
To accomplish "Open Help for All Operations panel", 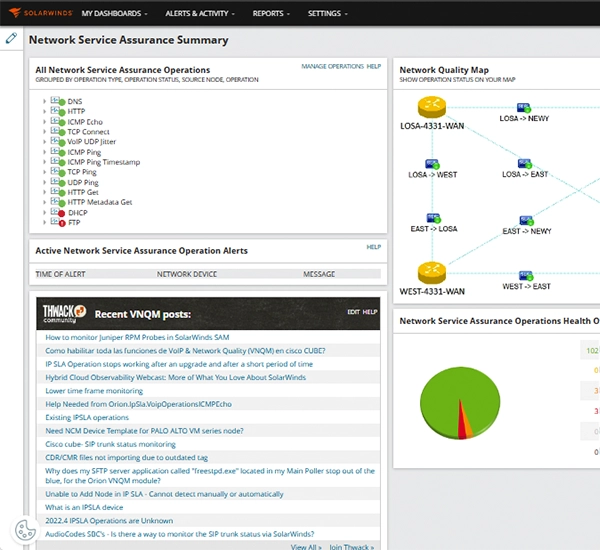I will tap(373, 66).
